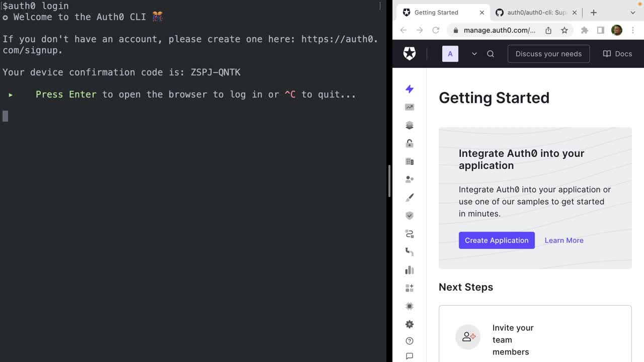Screen dimensions: 644x362
Task: Open search magnifier in Auth0 header
Action: 491,54
